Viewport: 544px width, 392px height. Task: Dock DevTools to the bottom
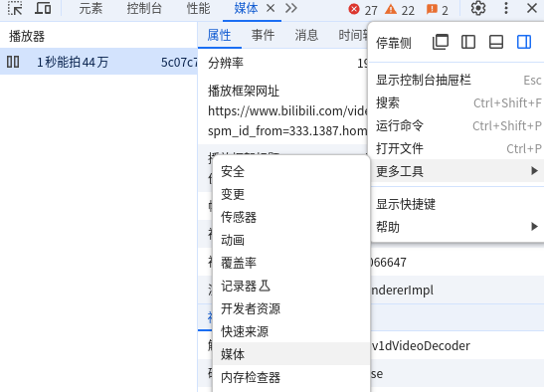click(496, 42)
